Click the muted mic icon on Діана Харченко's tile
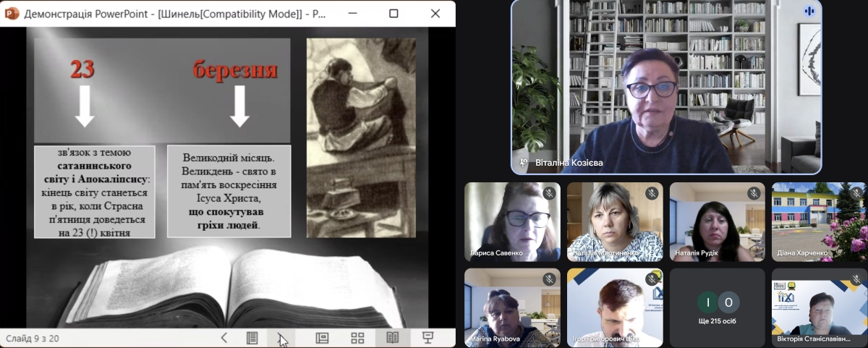This screenshot has height=348, width=868. pyautogui.click(x=857, y=193)
